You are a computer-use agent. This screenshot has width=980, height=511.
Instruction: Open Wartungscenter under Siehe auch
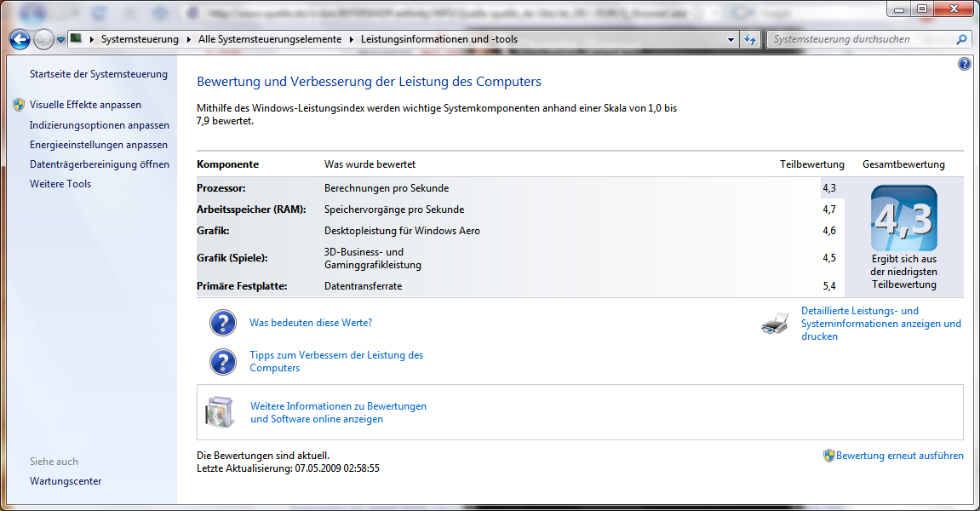[66, 481]
